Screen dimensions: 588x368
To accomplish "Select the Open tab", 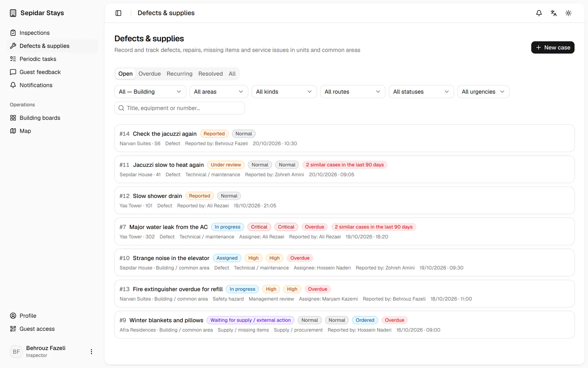I will pyautogui.click(x=125, y=74).
